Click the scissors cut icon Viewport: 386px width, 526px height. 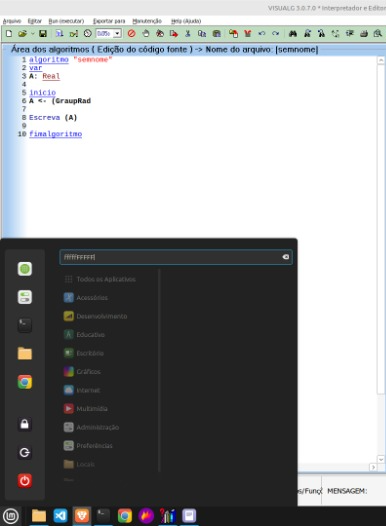(188, 34)
